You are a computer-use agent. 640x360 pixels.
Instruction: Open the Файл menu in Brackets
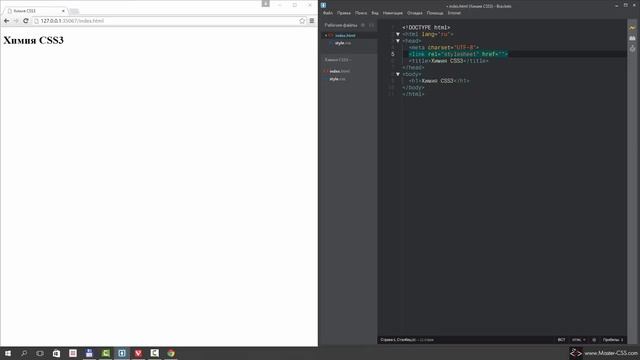pyautogui.click(x=328, y=13)
